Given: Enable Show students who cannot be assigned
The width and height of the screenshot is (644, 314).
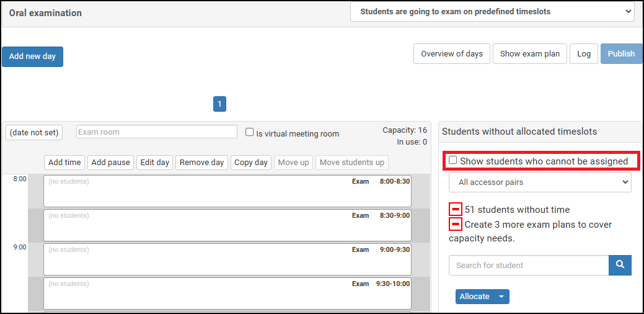Looking at the screenshot, I should coord(453,161).
